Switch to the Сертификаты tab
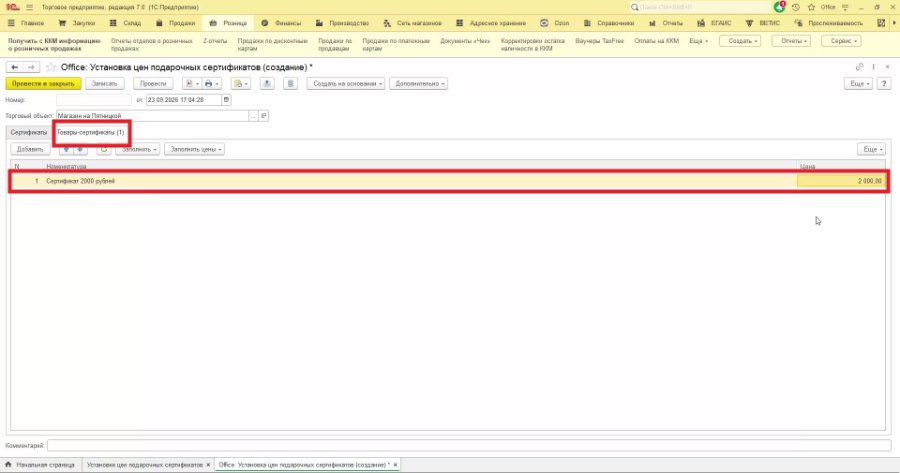Viewport: 900px width, 473px height. click(x=29, y=133)
